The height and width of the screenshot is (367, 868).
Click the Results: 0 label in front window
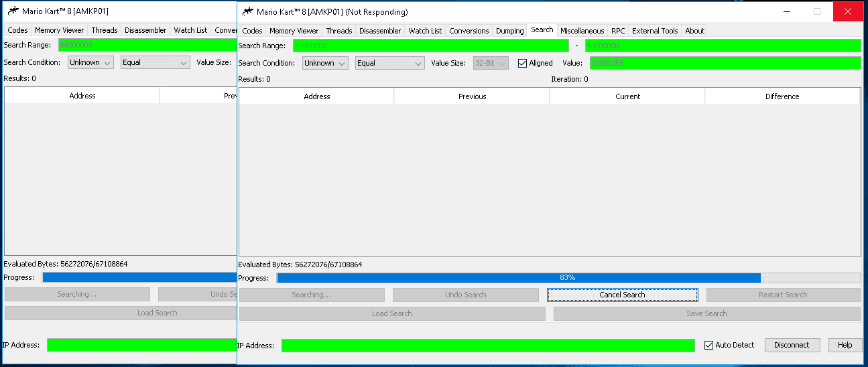[255, 79]
